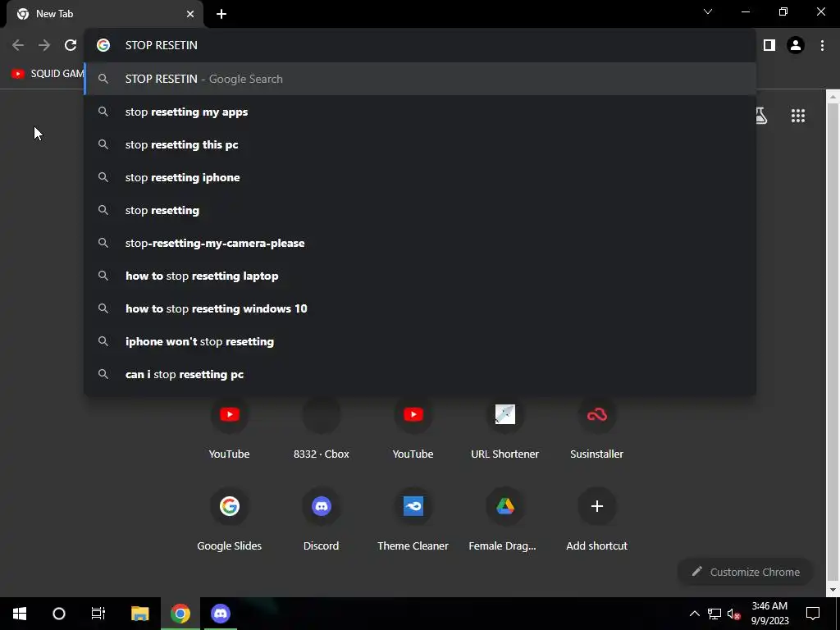Image resolution: width=840 pixels, height=630 pixels.
Task: Click the page scrollbar up arrow
Action: coord(833,97)
